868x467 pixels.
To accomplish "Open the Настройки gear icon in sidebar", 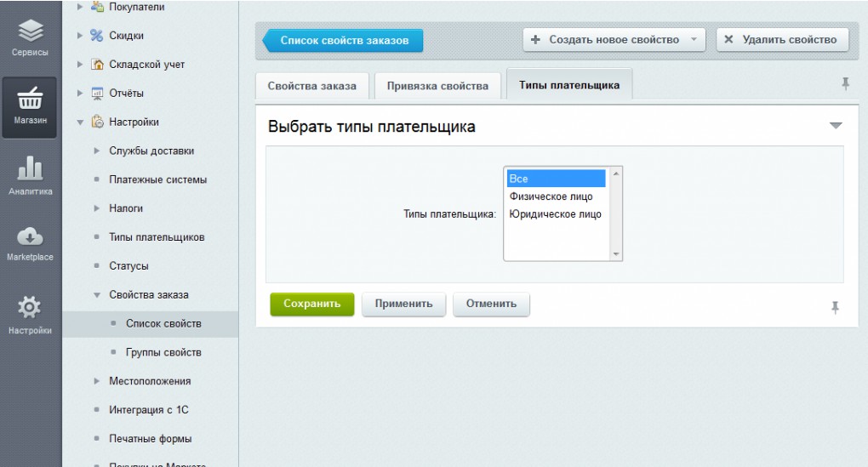I will coord(29,307).
